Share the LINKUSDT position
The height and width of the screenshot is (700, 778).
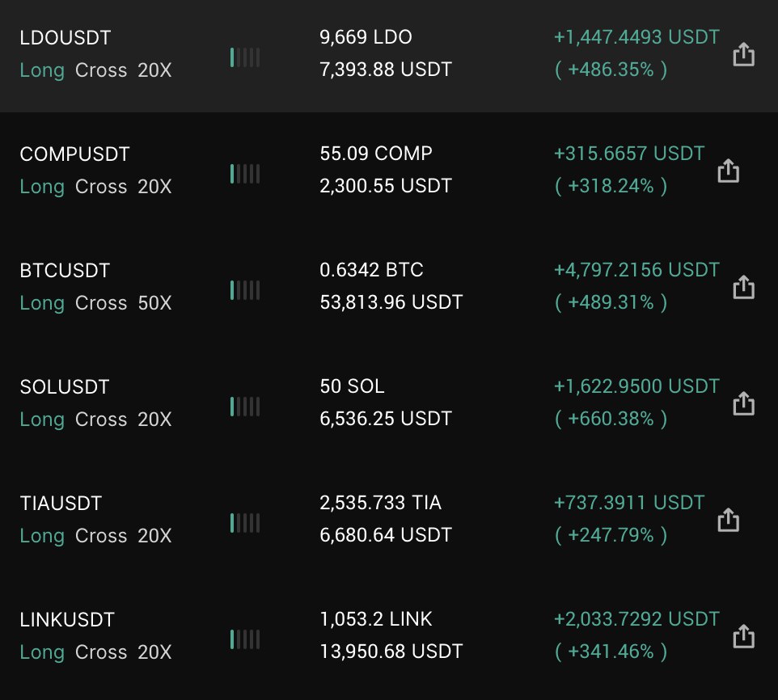pos(743,636)
